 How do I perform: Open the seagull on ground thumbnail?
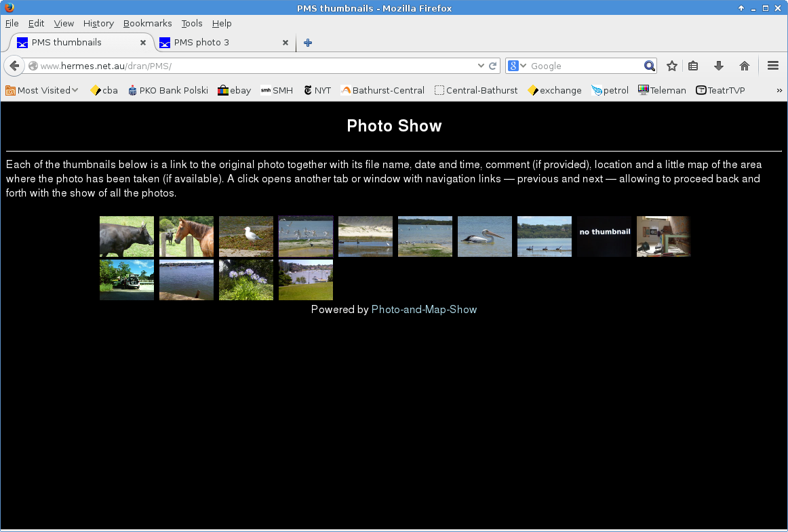click(246, 237)
